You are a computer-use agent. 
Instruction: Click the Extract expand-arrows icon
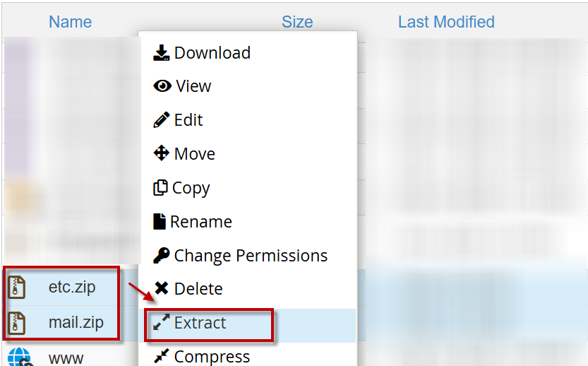[x=162, y=322]
